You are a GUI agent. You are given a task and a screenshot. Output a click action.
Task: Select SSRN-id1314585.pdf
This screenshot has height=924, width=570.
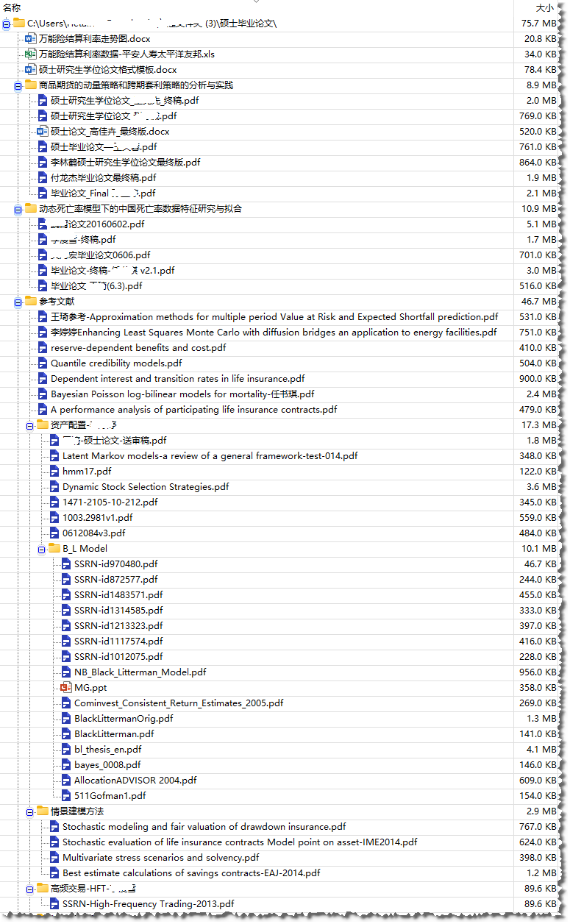pos(118,610)
